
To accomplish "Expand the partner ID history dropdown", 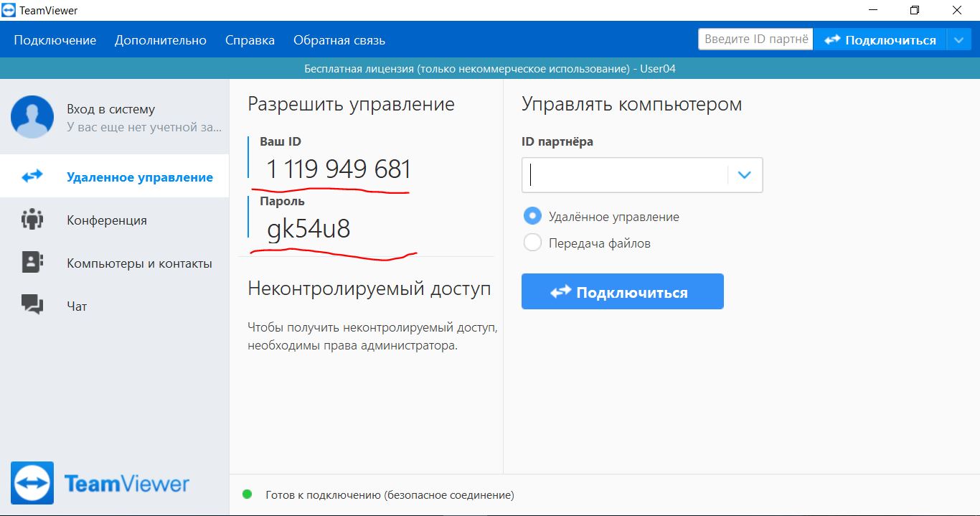I will [x=745, y=175].
